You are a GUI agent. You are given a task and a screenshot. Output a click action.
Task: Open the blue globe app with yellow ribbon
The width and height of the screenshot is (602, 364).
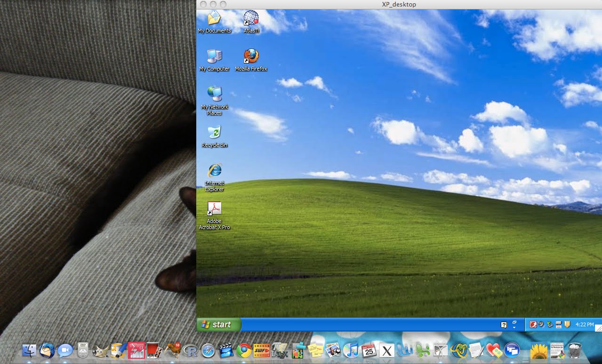458,350
